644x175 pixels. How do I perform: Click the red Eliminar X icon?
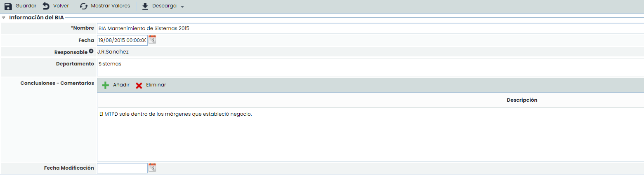click(x=139, y=85)
